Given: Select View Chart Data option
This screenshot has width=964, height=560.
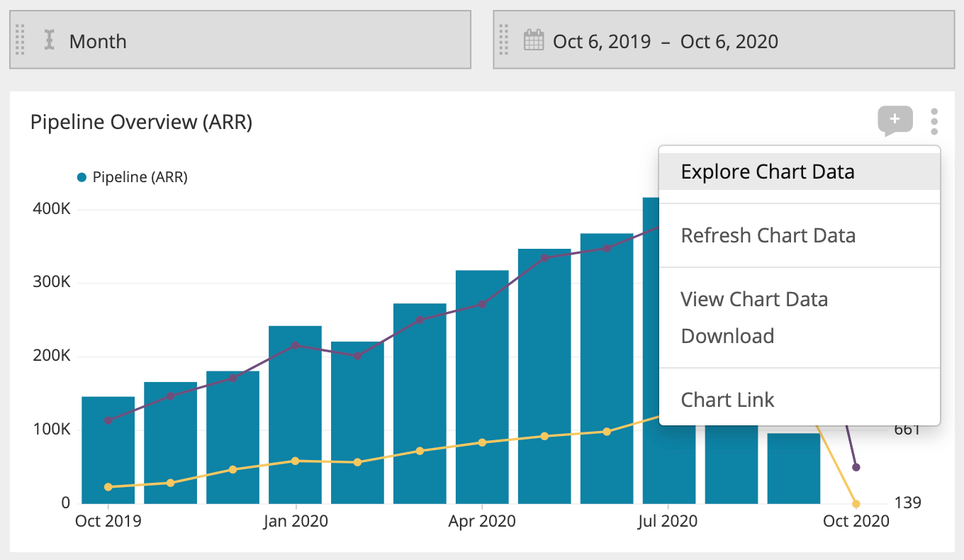Looking at the screenshot, I should point(800,299).
